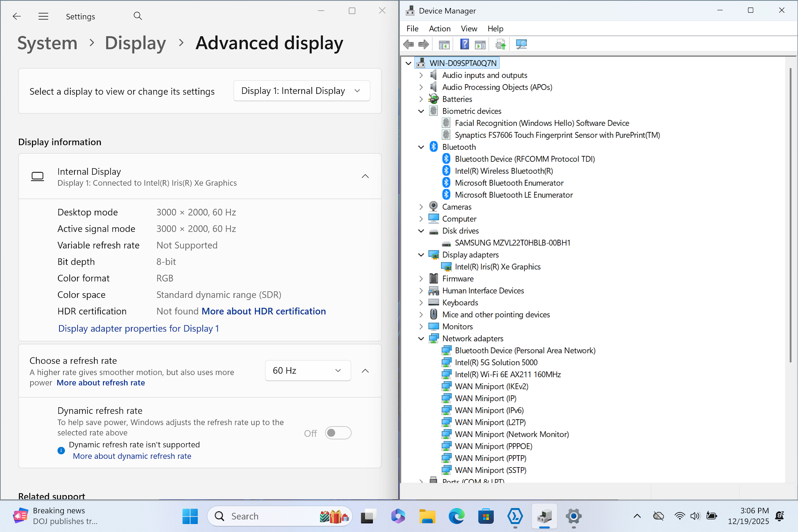Open the Action menu in Device Manager
The image size is (798, 532).
tap(439, 29)
